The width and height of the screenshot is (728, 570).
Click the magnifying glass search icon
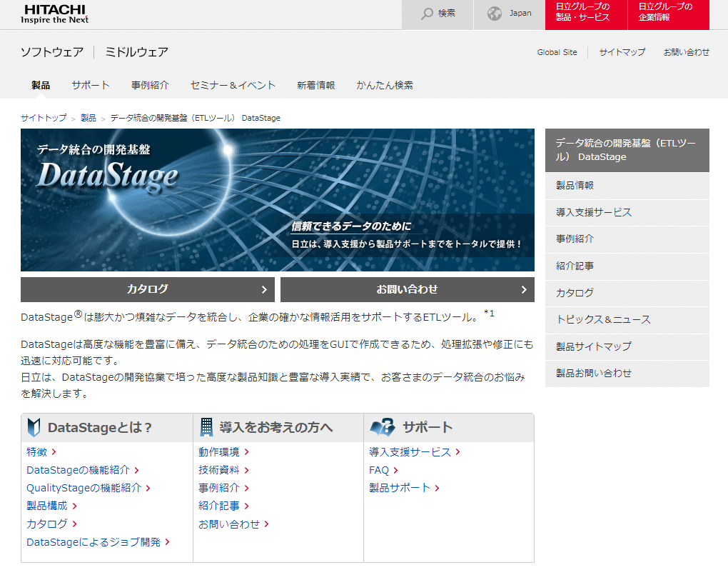[427, 14]
